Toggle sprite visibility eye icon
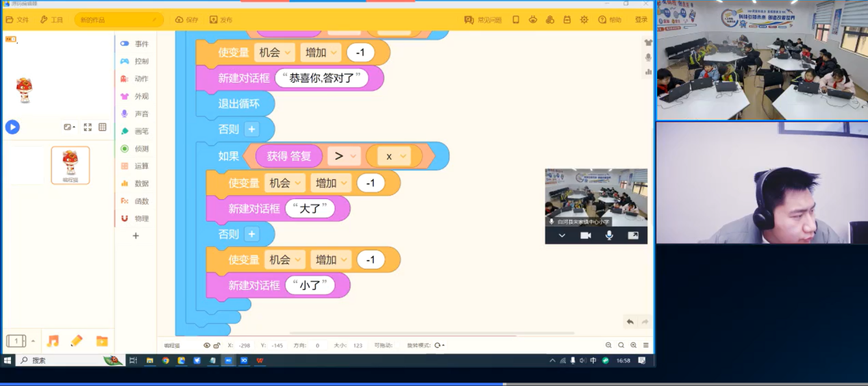The height and width of the screenshot is (386, 868). tap(207, 346)
